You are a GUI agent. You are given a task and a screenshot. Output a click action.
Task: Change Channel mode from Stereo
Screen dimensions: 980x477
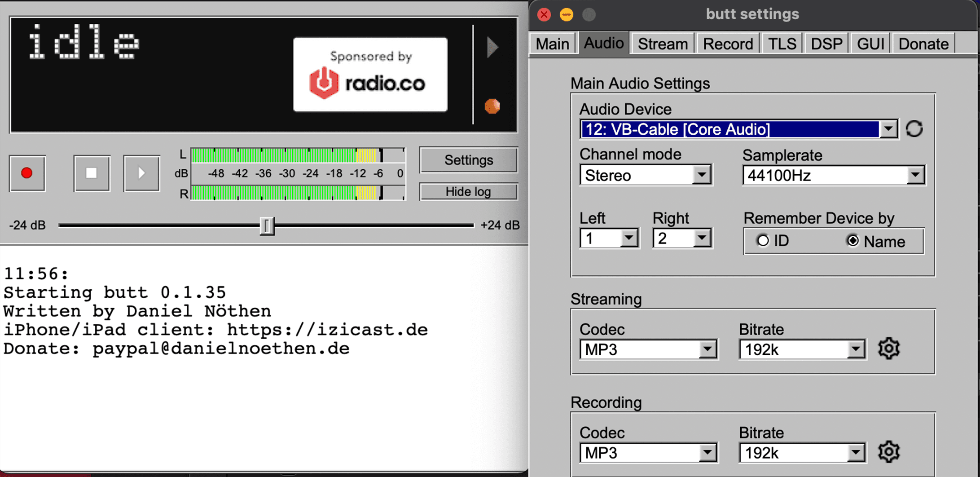click(x=702, y=175)
